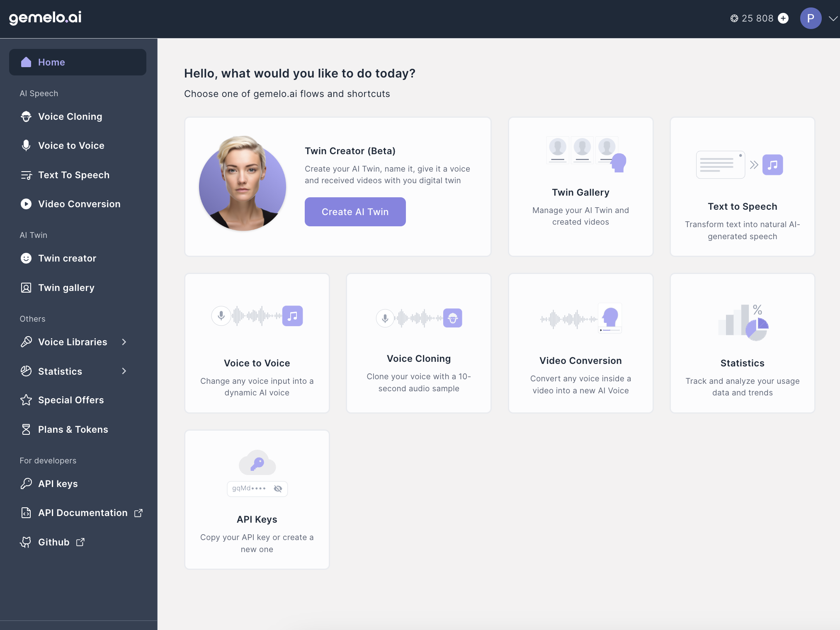Viewport: 840px width, 630px height.
Task: Open Special Offers in the sidebar
Action: coord(71,400)
